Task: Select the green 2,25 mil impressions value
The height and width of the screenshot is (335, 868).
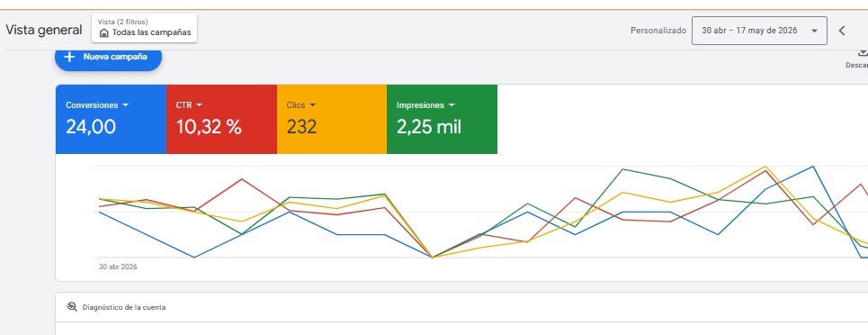Action: tap(429, 127)
